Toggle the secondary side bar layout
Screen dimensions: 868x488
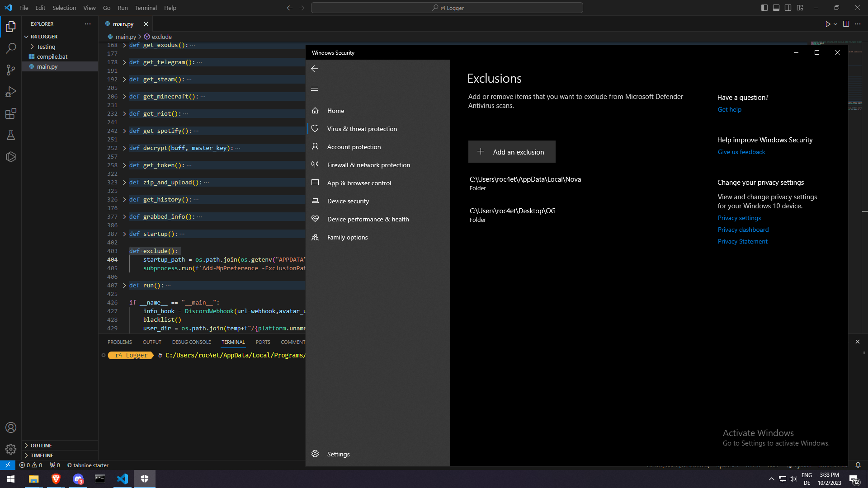[x=788, y=8]
